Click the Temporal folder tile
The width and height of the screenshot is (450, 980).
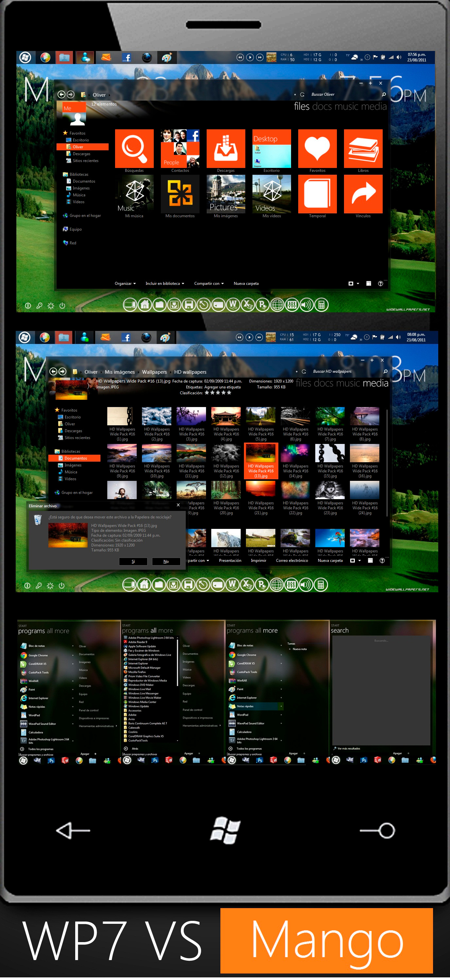click(317, 194)
